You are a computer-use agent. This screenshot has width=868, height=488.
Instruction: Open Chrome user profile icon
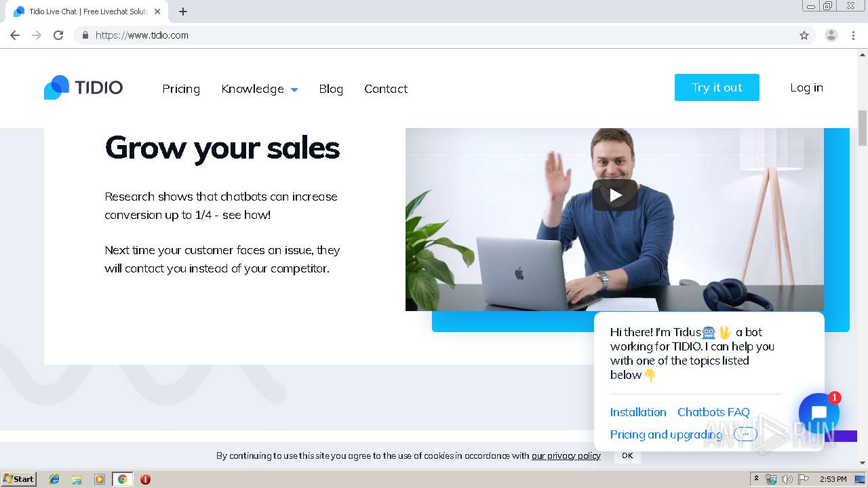(831, 35)
